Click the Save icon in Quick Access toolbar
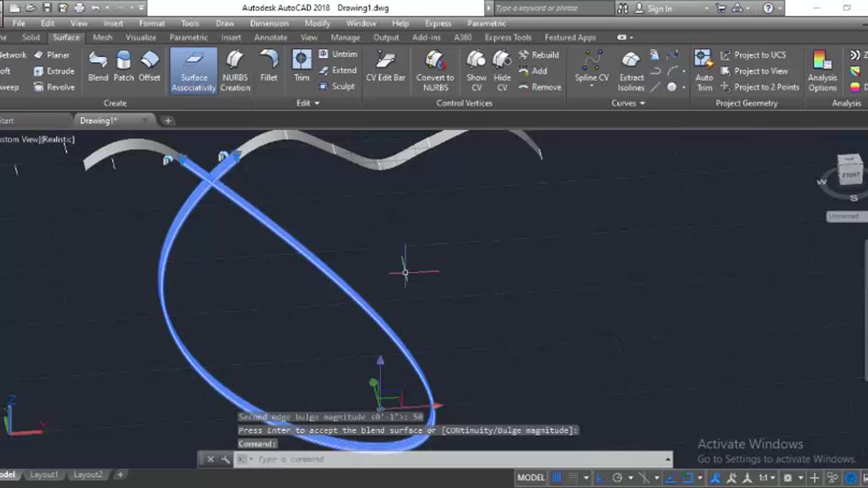The image size is (868, 488). (x=47, y=8)
